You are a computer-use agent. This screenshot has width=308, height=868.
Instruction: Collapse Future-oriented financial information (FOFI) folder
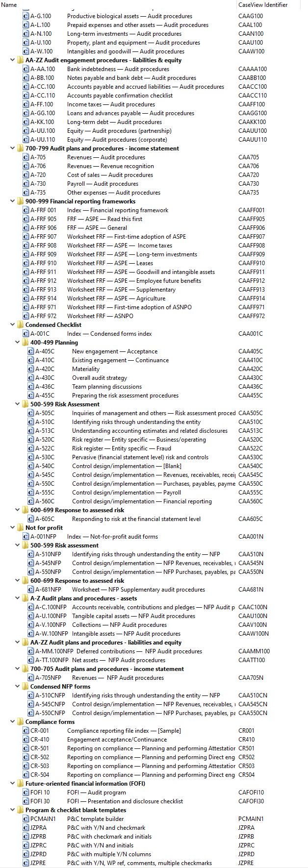13,784
